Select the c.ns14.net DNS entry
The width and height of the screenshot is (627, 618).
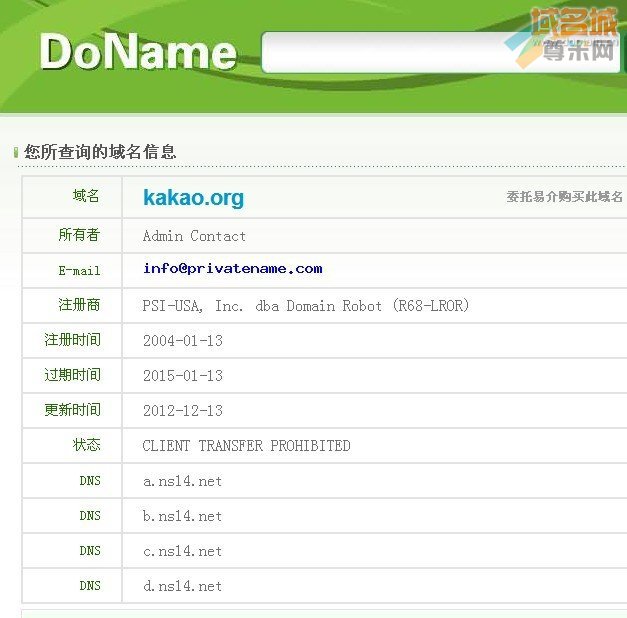coord(182,551)
